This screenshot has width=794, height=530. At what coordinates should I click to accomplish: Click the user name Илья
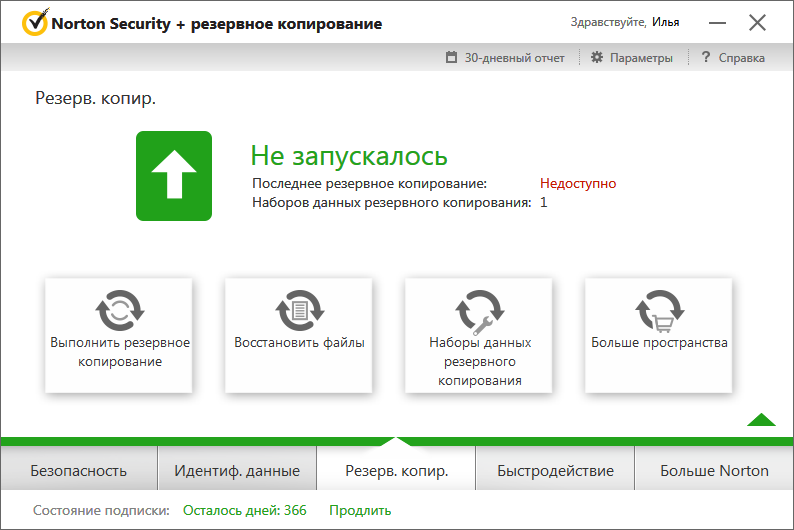coord(665,22)
